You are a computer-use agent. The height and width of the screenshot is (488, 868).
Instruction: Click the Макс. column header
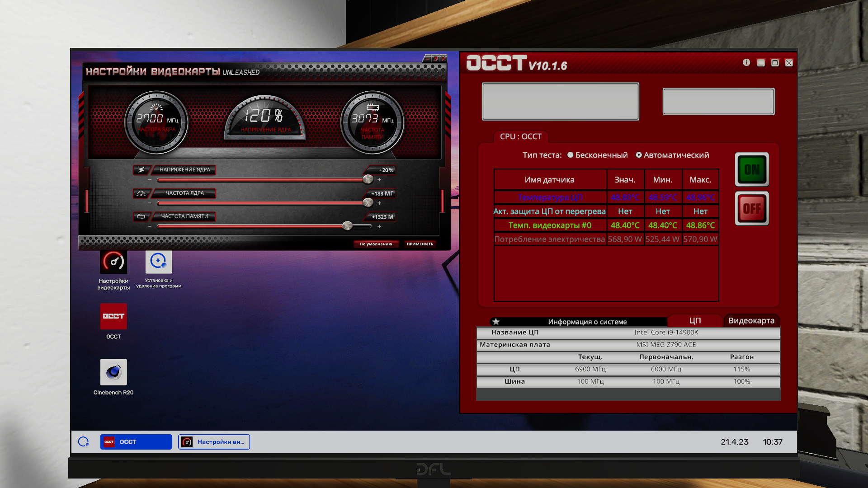pyautogui.click(x=700, y=179)
